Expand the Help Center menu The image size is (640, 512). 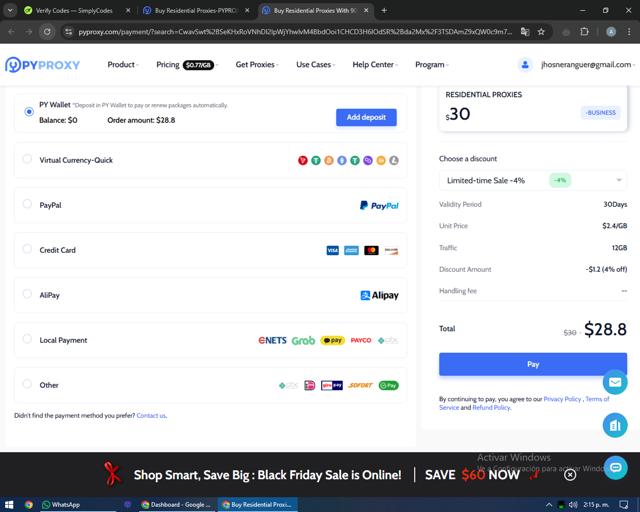tap(375, 65)
